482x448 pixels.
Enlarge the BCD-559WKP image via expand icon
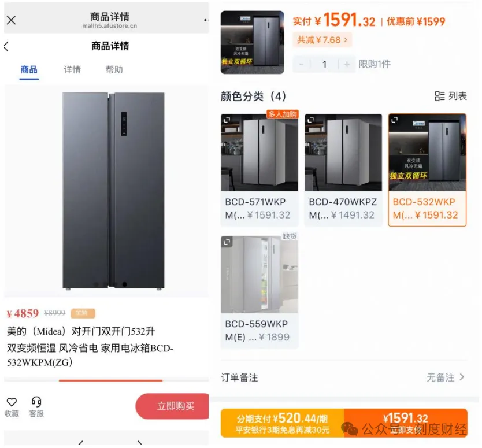coord(227,242)
